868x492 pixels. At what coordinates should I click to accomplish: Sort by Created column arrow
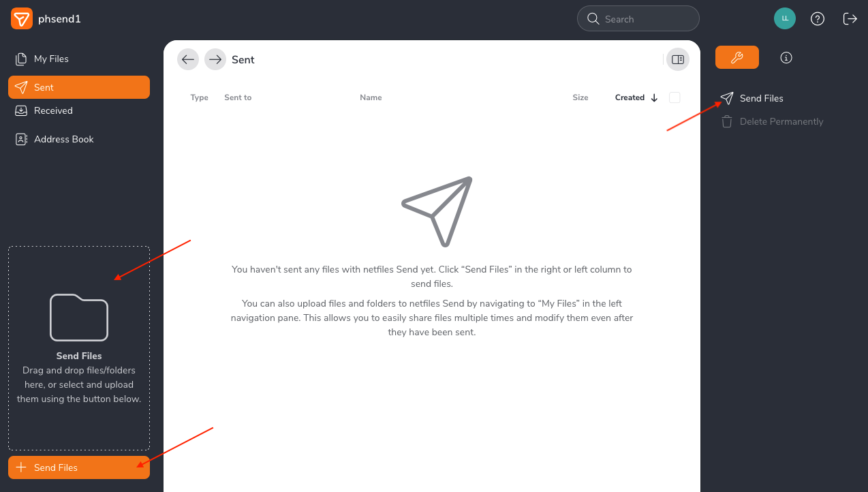[654, 98]
